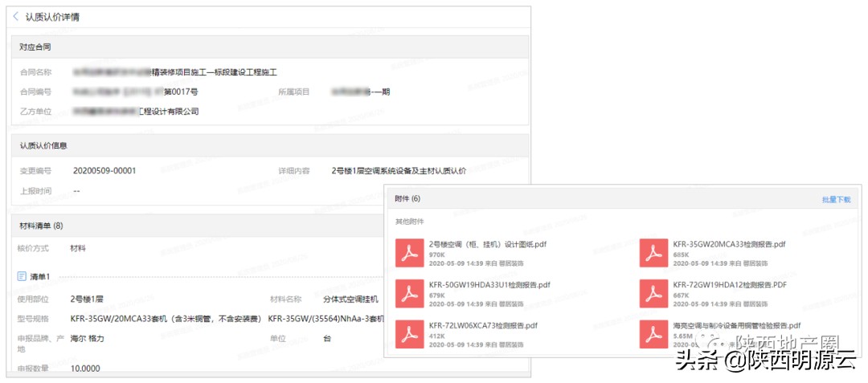Select the 认质认价信息 section header
868x383 pixels.
pos(270,145)
